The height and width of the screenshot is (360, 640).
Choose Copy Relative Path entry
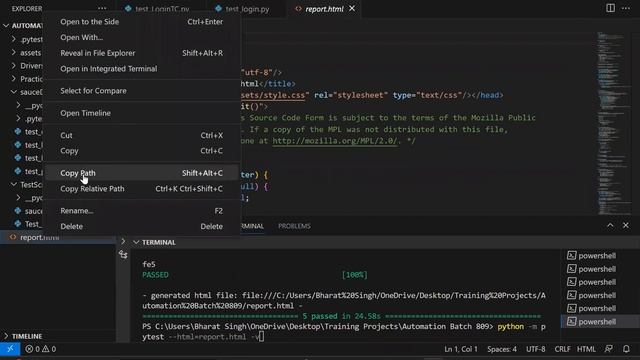[x=142, y=189]
